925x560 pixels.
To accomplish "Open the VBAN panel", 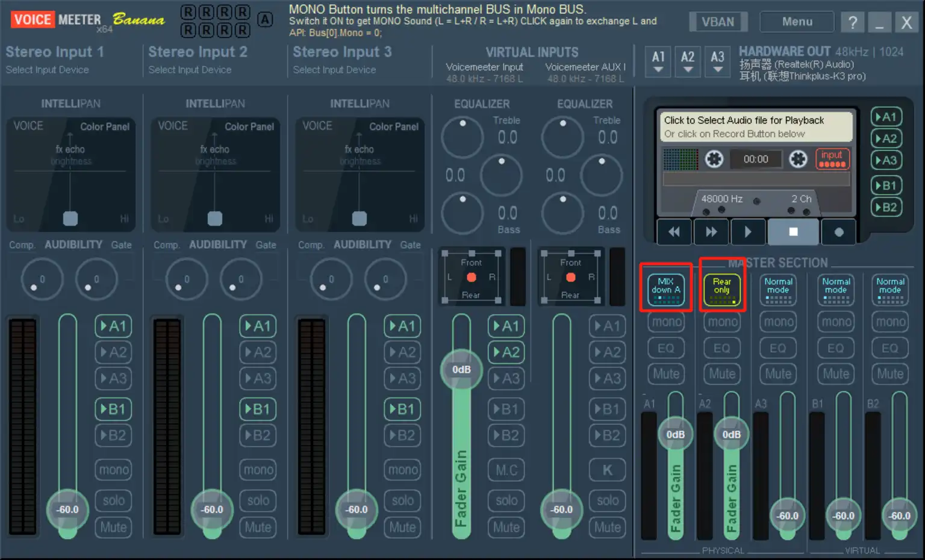I will click(718, 22).
